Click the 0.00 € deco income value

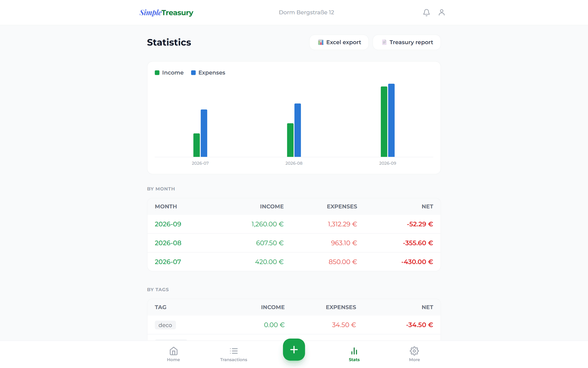274,325
